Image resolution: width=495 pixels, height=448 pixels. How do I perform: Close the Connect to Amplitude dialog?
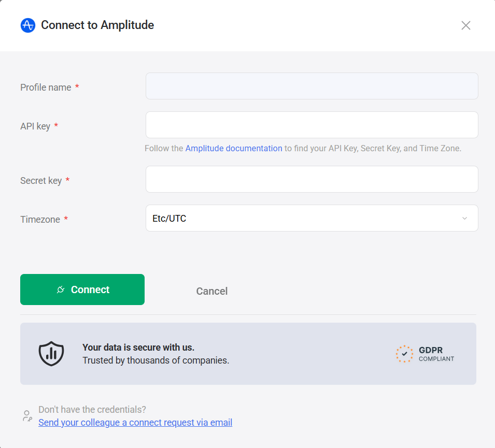point(465,25)
